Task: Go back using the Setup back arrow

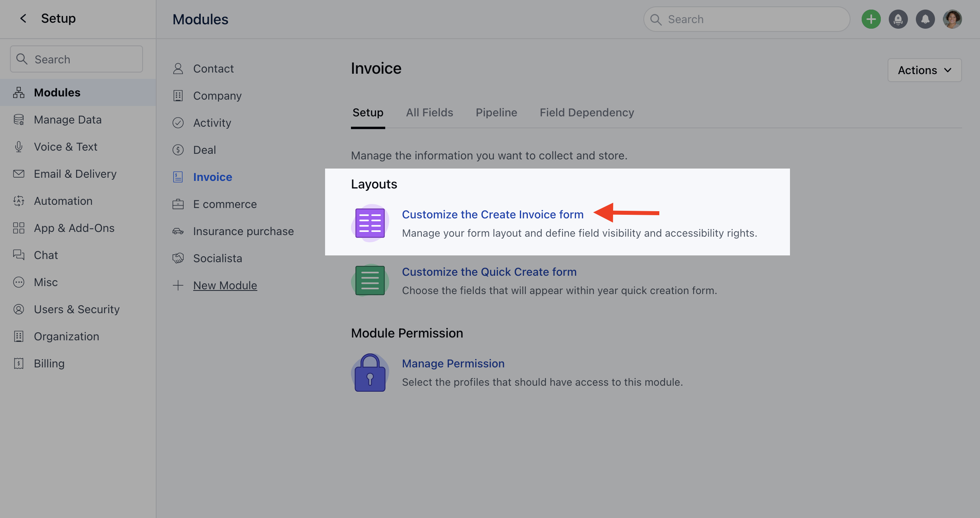Action: pyautogui.click(x=23, y=18)
